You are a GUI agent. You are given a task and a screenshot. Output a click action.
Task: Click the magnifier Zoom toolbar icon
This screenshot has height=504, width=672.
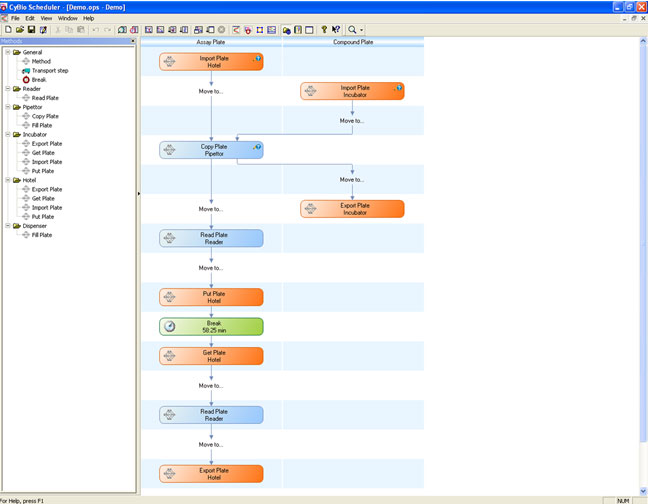(x=352, y=30)
